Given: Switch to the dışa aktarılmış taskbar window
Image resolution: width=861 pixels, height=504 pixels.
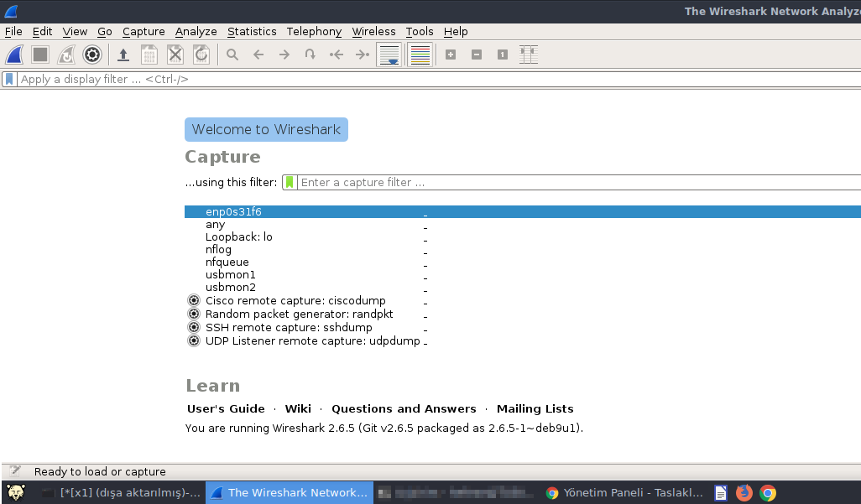Looking at the screenshot, I should [122, 493].
